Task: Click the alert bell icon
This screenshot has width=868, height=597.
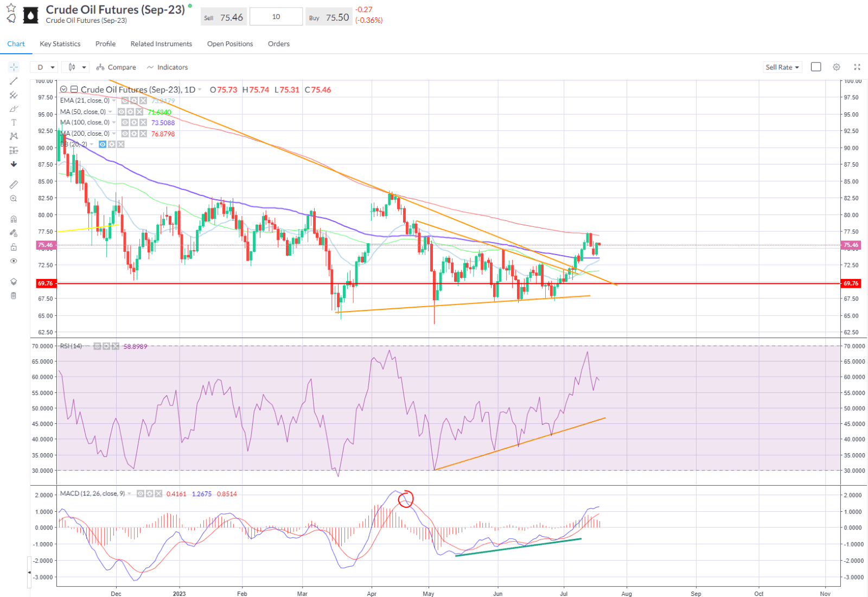Action: (x=11, y=18)
